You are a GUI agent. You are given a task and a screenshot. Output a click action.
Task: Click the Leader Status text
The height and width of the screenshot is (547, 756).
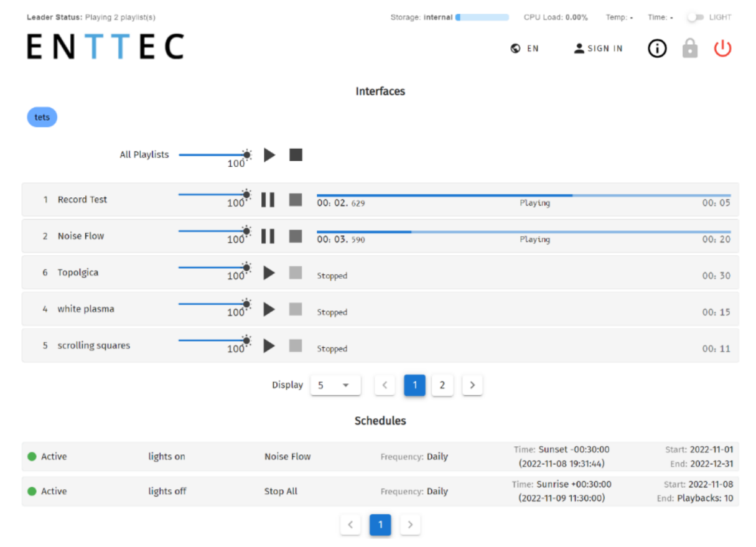pos(91,17)
